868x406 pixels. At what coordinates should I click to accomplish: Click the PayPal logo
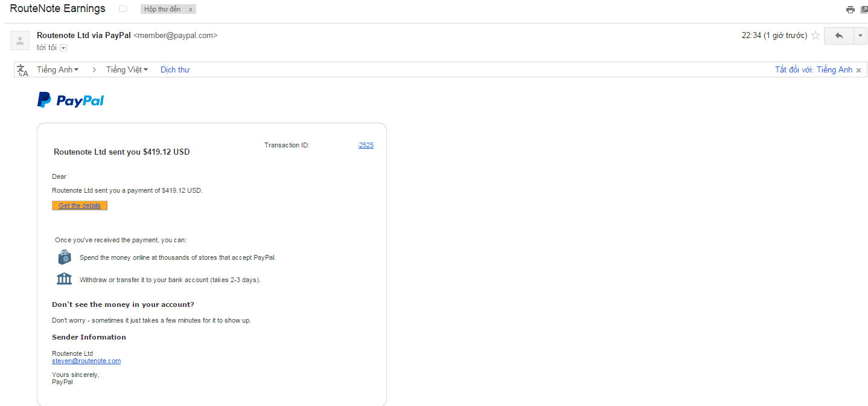71,100
